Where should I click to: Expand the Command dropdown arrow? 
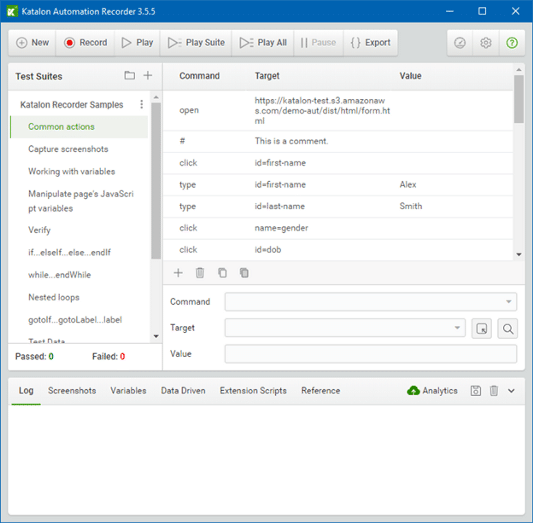(509, 302)
